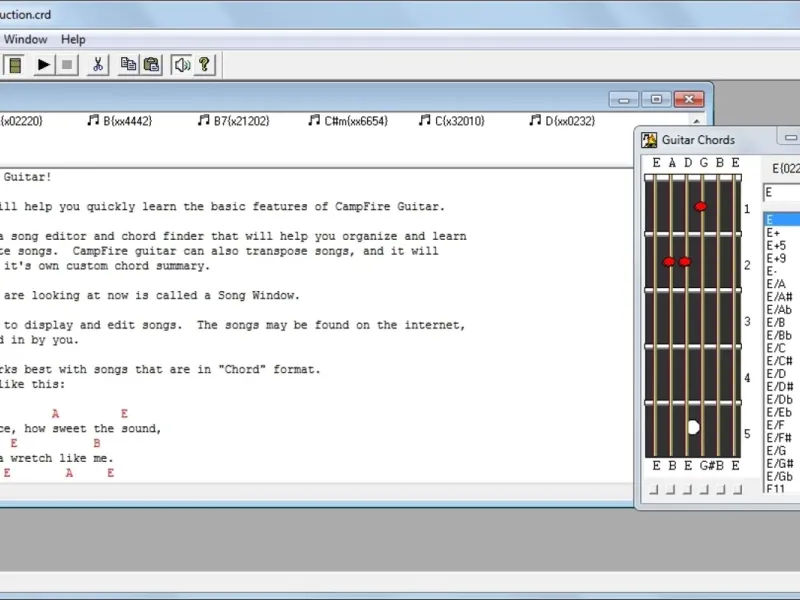Click the red finger dot on the D string
The image size is (800, 600).
click(685, 262)
